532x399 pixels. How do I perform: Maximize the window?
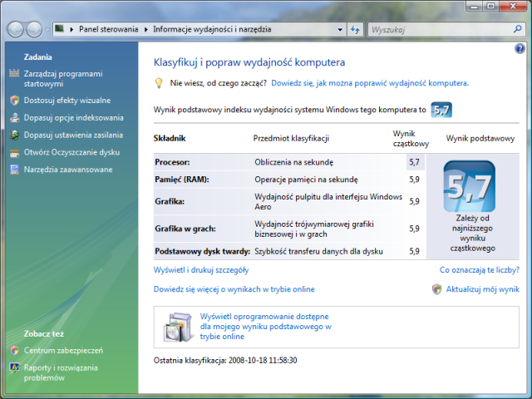[490, 6]
